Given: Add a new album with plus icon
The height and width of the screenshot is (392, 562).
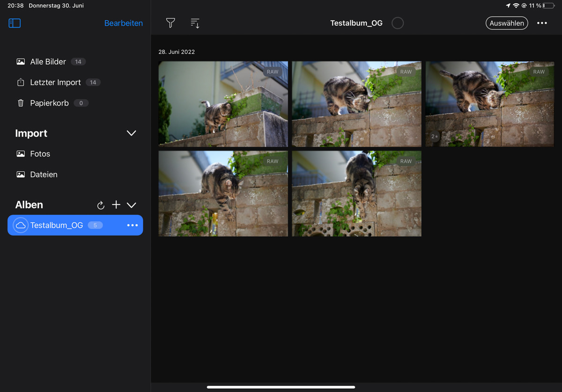Looking at the screenshot, I should [116, 205].
